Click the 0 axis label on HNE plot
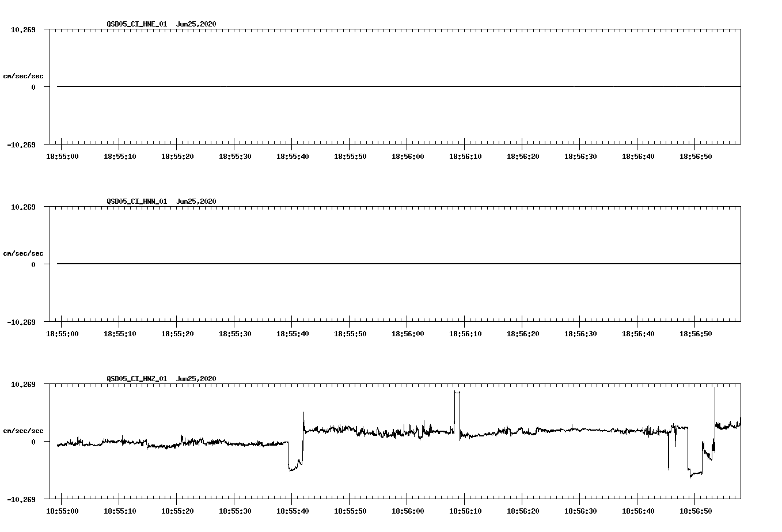Image resolution: width=782 pixels, height=532 pixels. 33,87
